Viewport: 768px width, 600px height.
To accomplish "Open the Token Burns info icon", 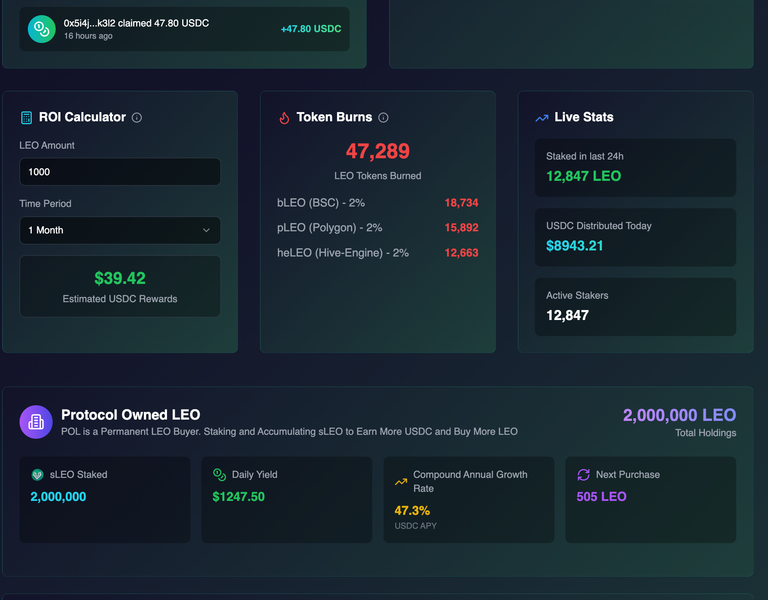I will [384, 118].
